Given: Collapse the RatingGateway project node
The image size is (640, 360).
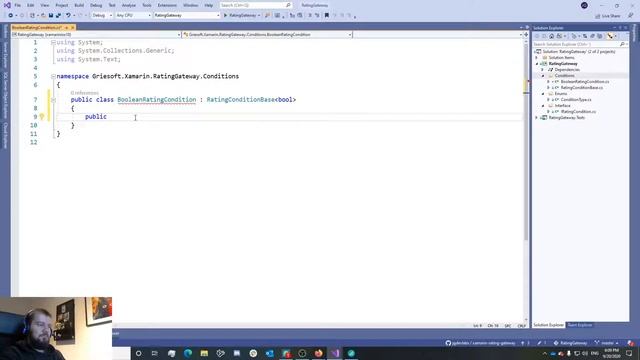Looking at the screenshot, I should (537, 64).
